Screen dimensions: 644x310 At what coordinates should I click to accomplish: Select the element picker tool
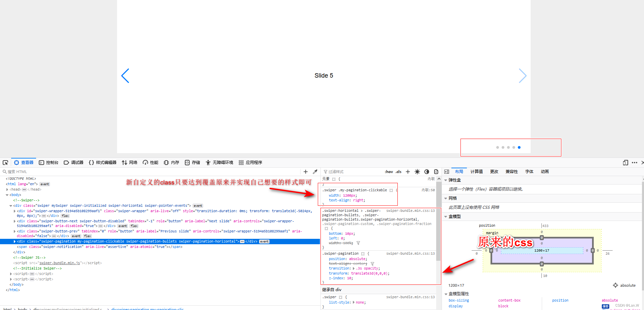5,162
